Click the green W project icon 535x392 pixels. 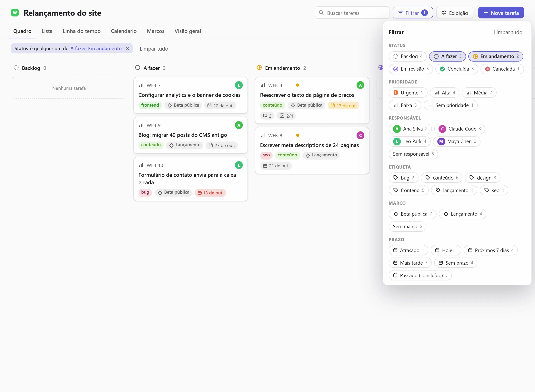[x=15, y=13]
